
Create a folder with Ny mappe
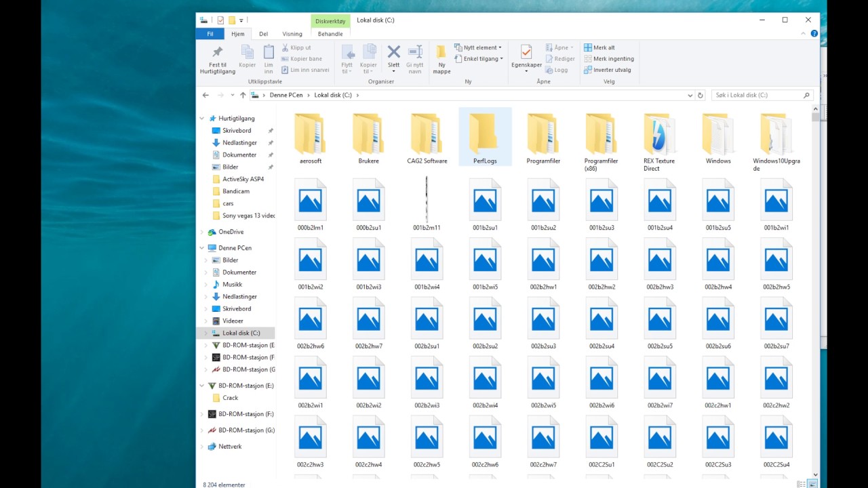(441, 59)
